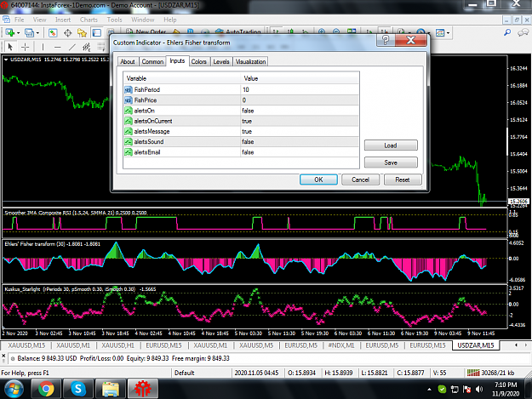The height and width of the screenshot is (399, 532).
Task: Open File Explorer from the taskbar
Action: (111, 389)
